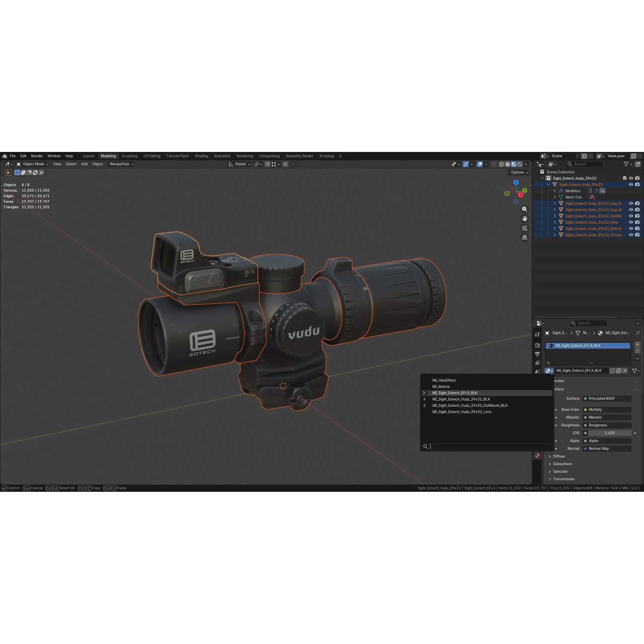Open the Zoom icon in viewport sidebar

tap(525, 209)
